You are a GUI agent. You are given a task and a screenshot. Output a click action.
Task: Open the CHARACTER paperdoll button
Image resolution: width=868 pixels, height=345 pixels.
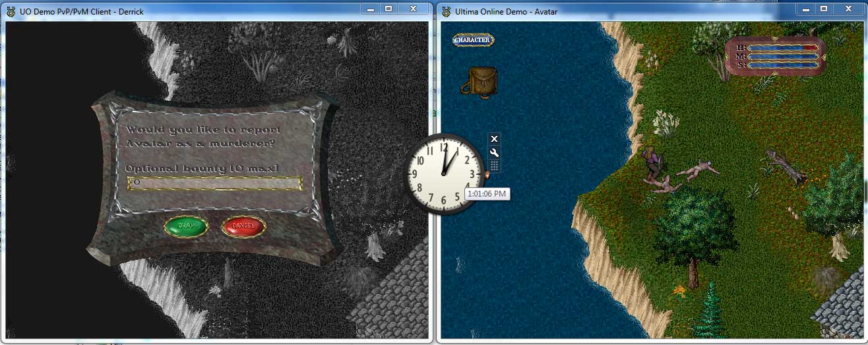pos(473,40)
